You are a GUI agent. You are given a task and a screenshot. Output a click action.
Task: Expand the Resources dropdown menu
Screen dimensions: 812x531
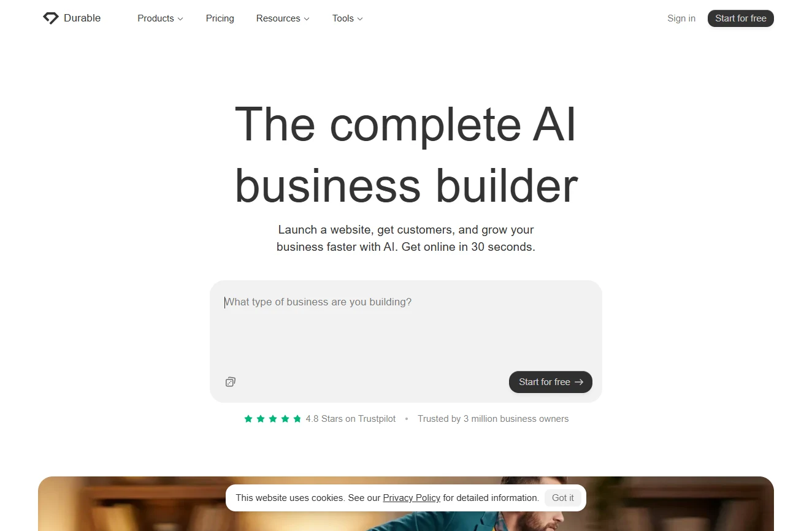point(283,18)
